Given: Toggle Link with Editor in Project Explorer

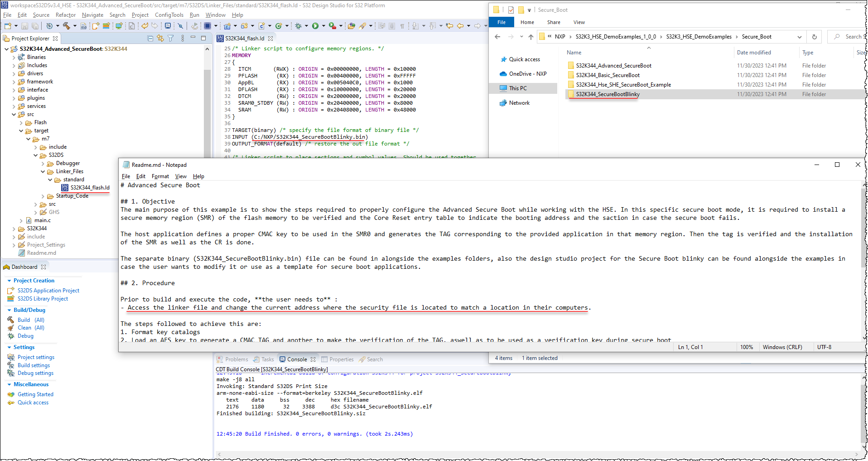Looking at the screenshot, I should coord(160,38).
